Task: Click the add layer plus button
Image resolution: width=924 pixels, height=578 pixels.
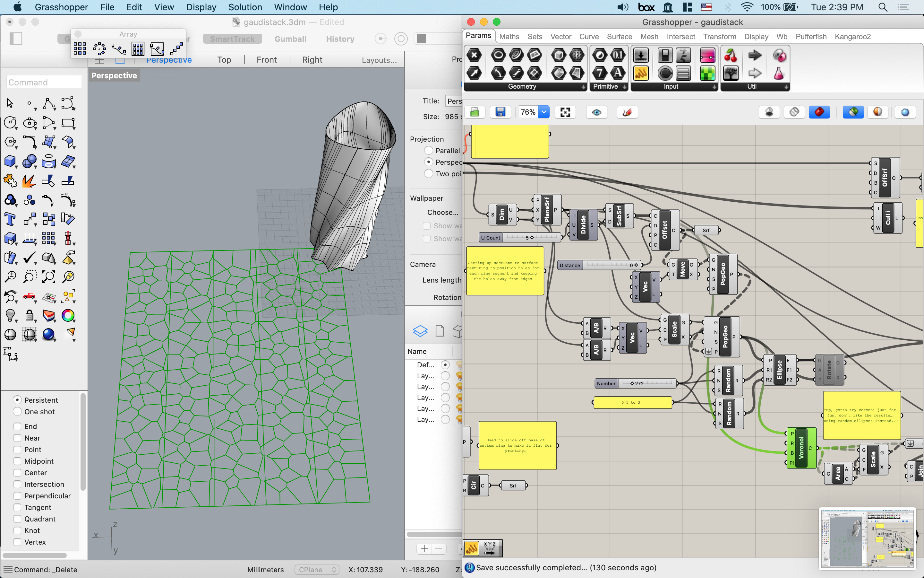Action: (x=424, y=549)
